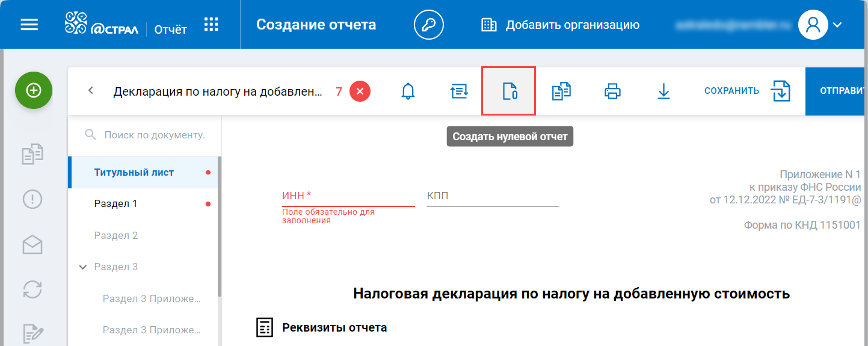Click the red error count close button
This screenshot has width=868, height=346.
(360, 91)
